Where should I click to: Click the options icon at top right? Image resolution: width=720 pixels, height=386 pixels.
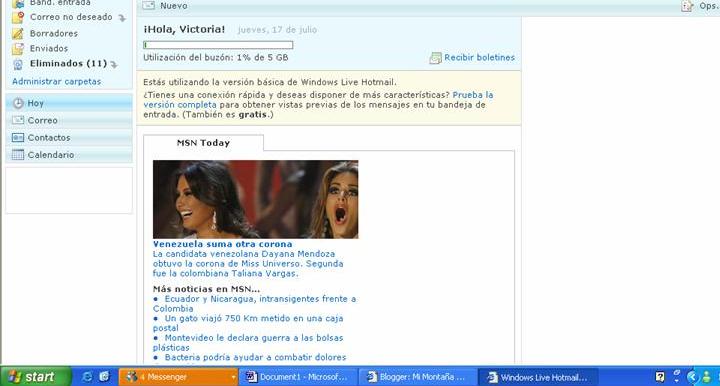687,6
